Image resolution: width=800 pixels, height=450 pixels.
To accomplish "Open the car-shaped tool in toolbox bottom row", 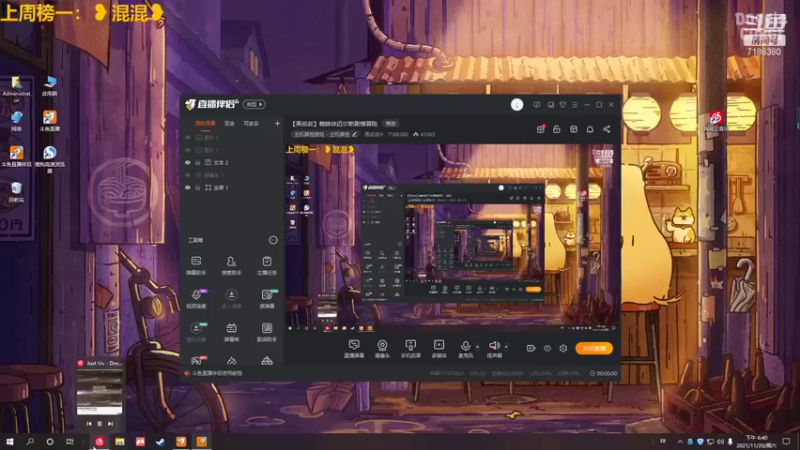I will (267, 361).
